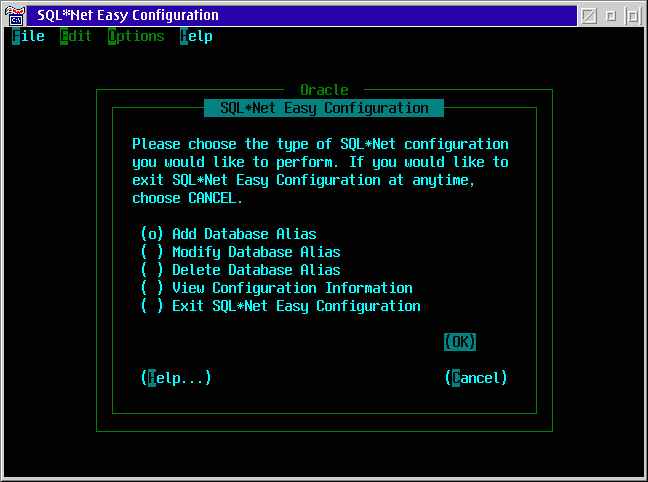The image size is (648, 482).
Task: Open the Edit menu
Action: click(76, 36)
